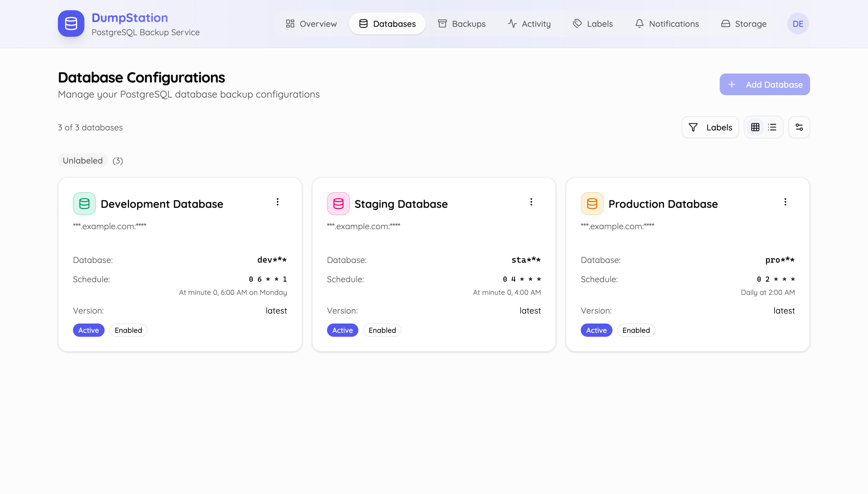Click the Add Database button
Viewport: 868px width, 494px height.
coord(764,84)
